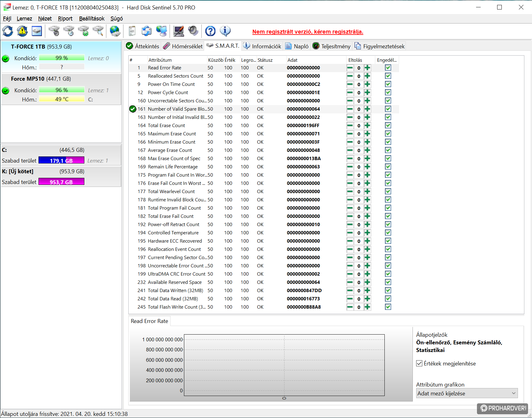Click minus offset button for UltraDMA CRC Error Count
This screenshot has height=418, width=532.
tap(350, 274)
